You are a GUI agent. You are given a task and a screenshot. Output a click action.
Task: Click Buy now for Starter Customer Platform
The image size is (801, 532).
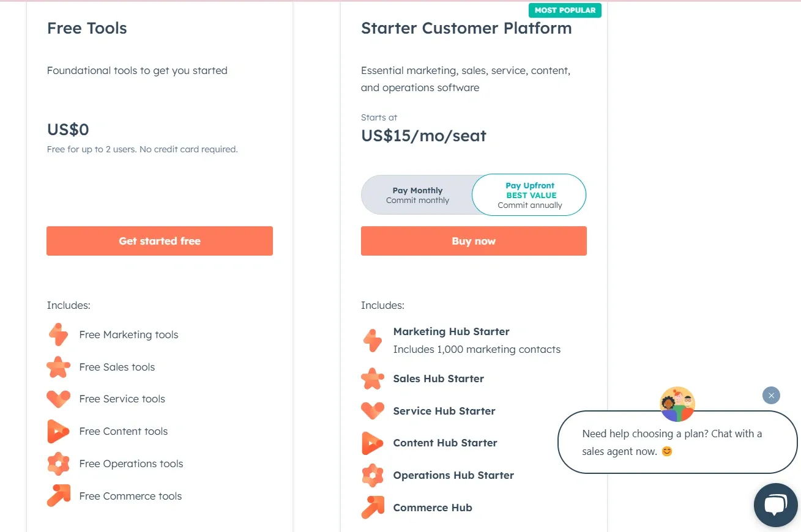474,240
